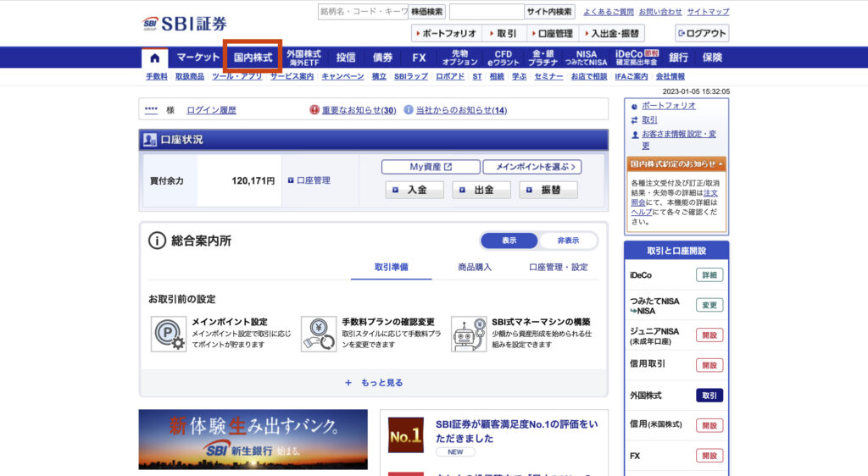
Task: Open the 先物オプション menu tab
Action: click(x=459, y=58)
